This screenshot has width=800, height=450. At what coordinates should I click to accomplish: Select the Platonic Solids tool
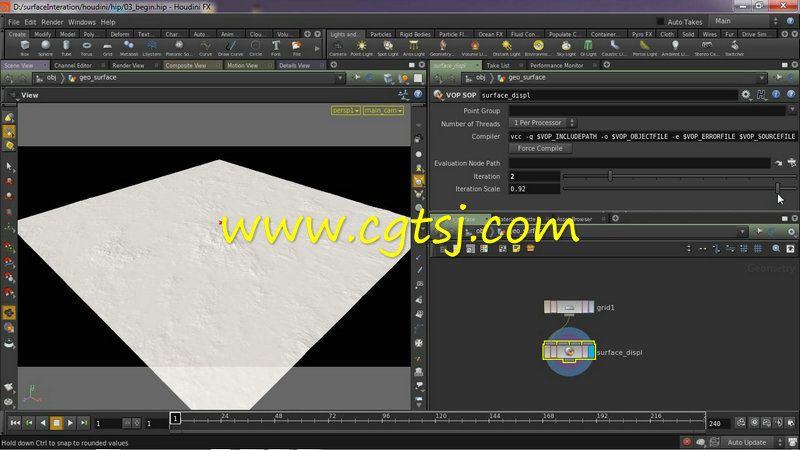point(179,48)
